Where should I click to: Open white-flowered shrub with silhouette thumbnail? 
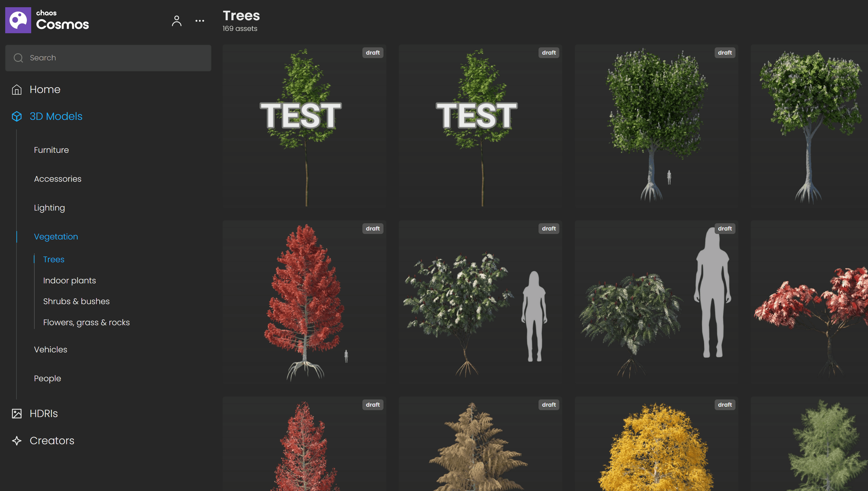coord(480,303)
